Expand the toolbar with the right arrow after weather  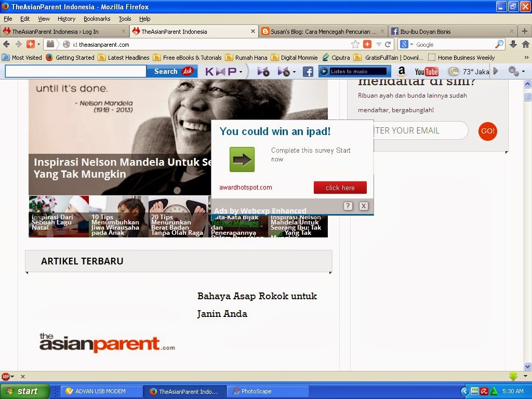[x=496, y=71]
